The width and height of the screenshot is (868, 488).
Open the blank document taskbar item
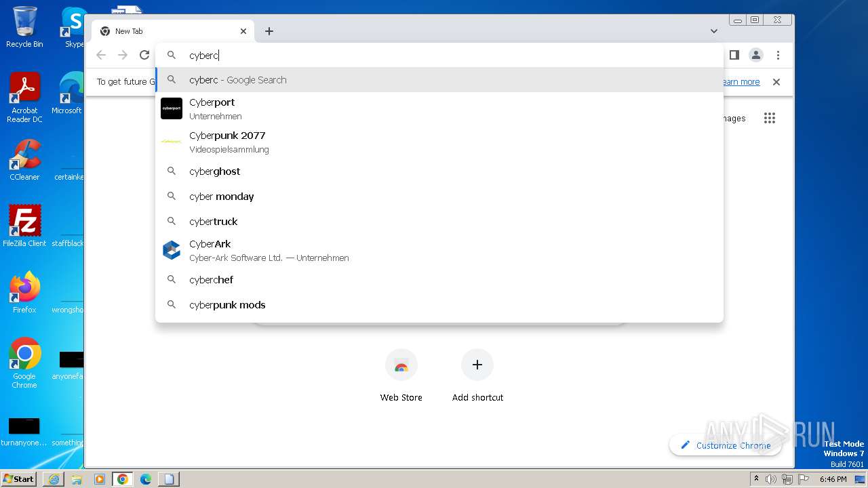coord(169,479)
